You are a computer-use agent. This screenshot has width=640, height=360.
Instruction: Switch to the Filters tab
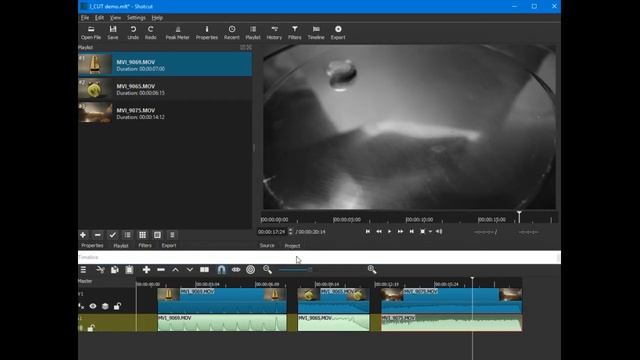(145, 245)
